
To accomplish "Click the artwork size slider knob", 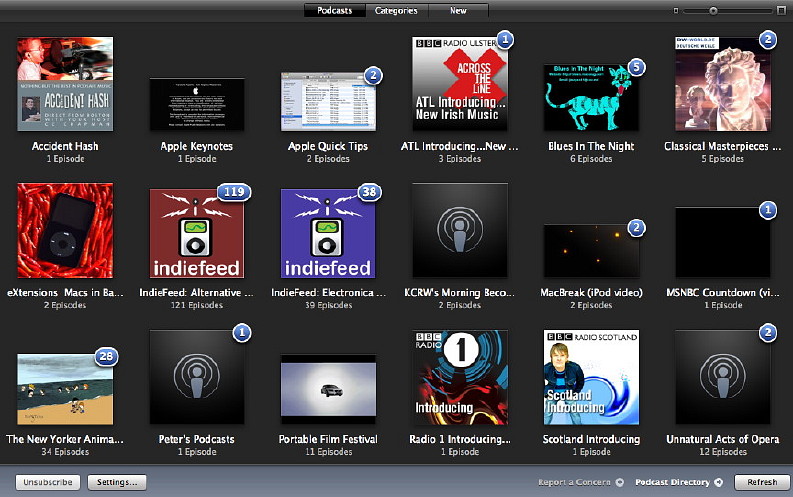I will 713,10.
